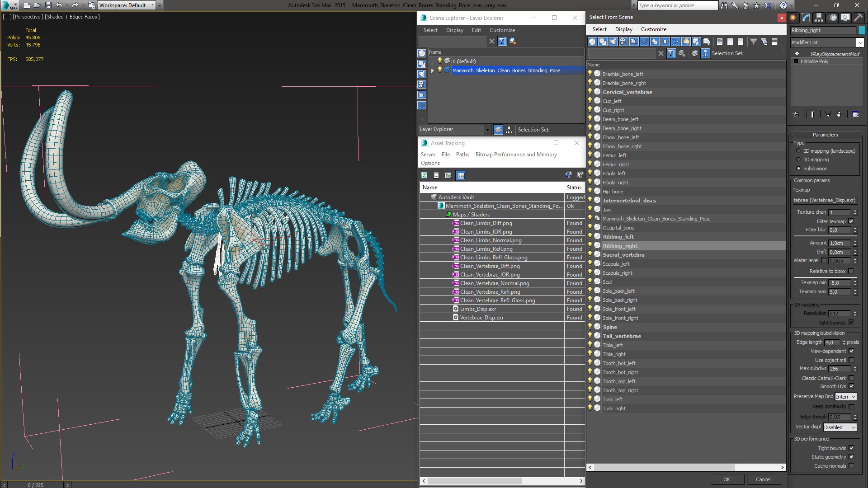Click the Ribbing_right object color swatch
Viewport: 868px width, 488px height.
click(862, 30)
